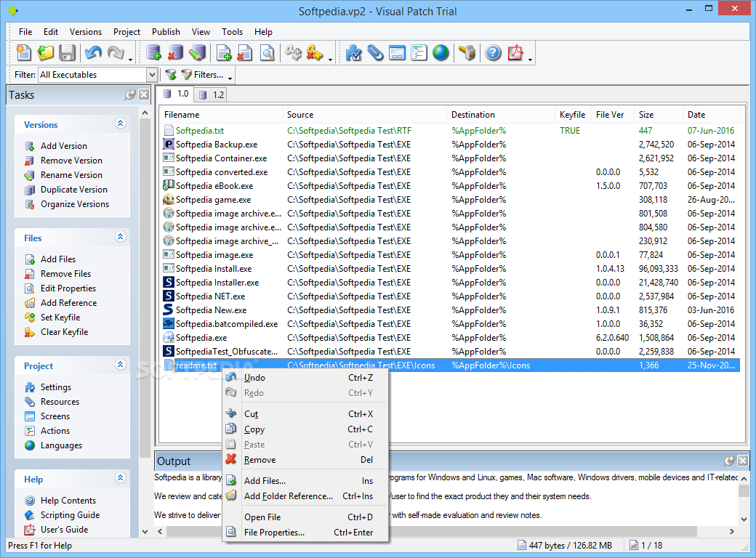756x558 pixels.
Task: Choose Remove from the context menu
Action: coord(306,460)
